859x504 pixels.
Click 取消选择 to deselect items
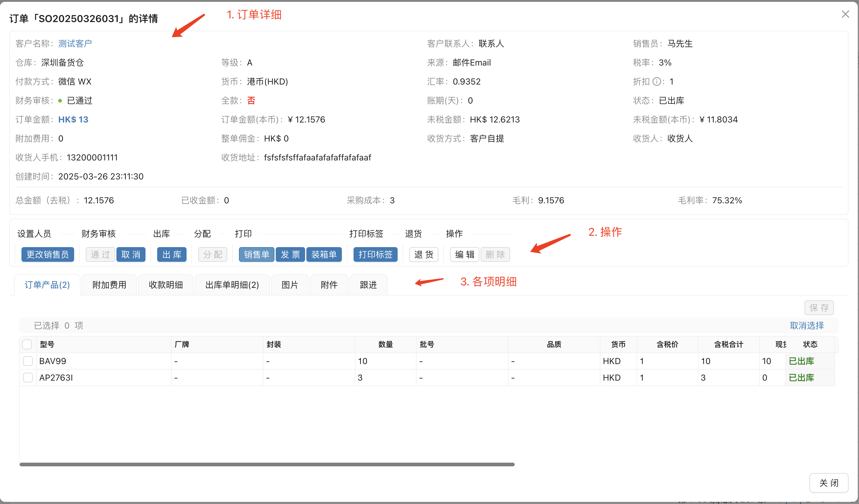[807, 325]
